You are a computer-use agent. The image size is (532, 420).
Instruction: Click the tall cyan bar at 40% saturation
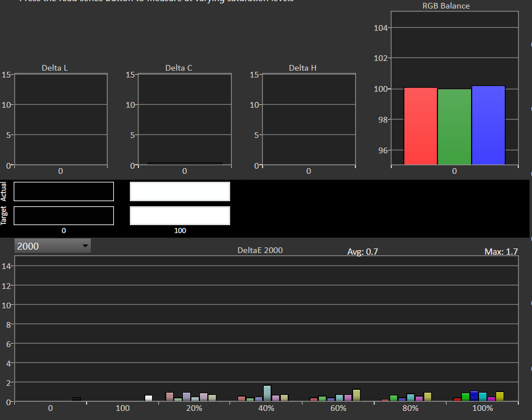coord(267,393)
